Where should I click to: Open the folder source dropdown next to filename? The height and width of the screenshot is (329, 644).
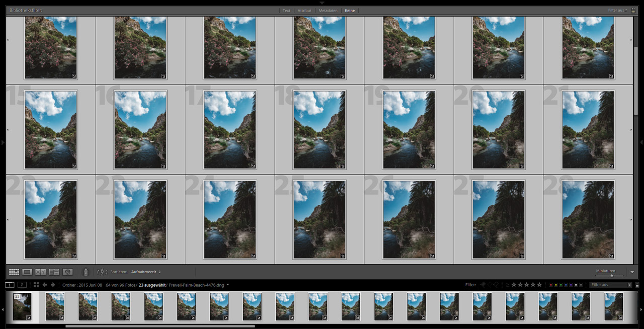click(x=227, y=285)
